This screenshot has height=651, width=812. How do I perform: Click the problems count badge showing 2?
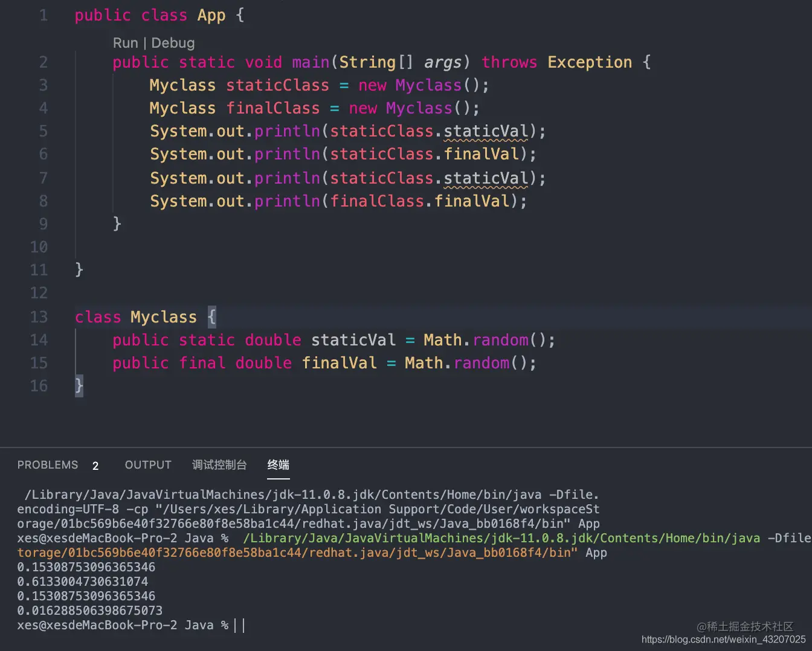(95, 466)
